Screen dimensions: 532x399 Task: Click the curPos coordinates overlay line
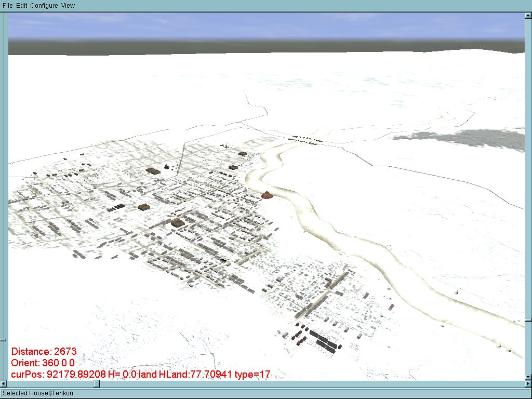click(141, 374)
